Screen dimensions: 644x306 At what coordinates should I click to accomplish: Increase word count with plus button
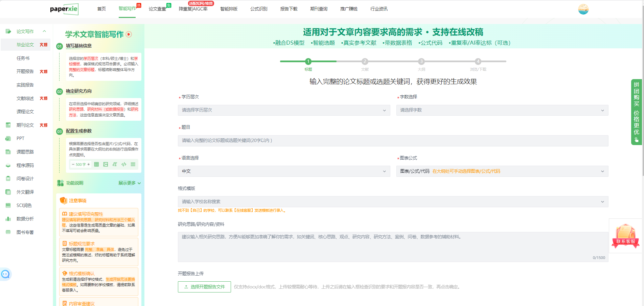[89, 164]
